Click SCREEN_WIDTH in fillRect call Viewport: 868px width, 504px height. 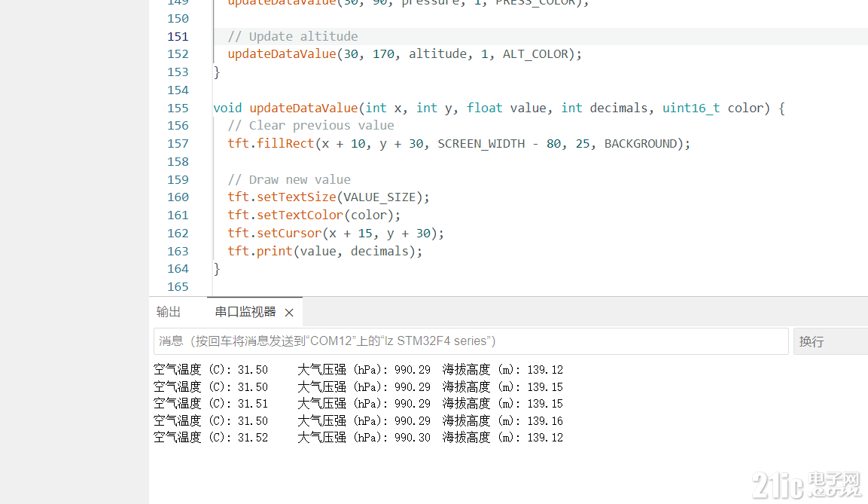pos(481,144)
